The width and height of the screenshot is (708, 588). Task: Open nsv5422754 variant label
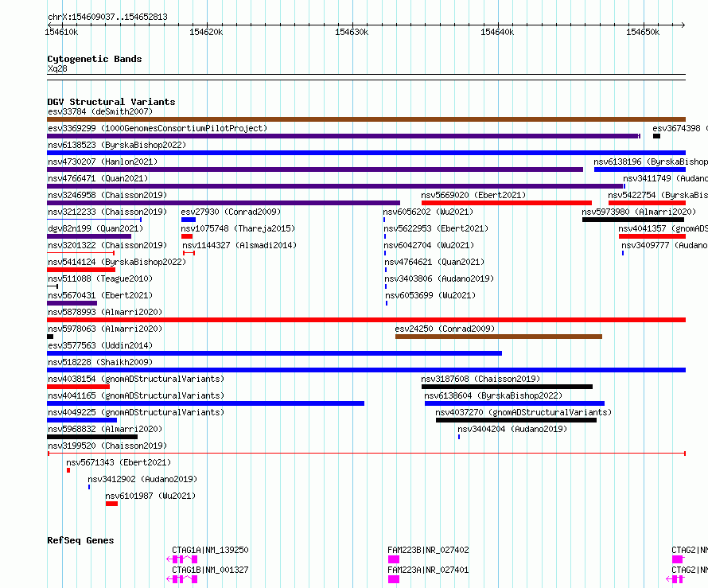(x=658, y=195)
